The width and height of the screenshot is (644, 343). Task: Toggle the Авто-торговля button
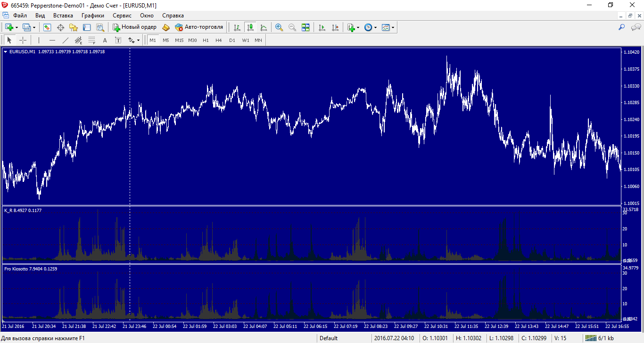click(x=198, y=27)
